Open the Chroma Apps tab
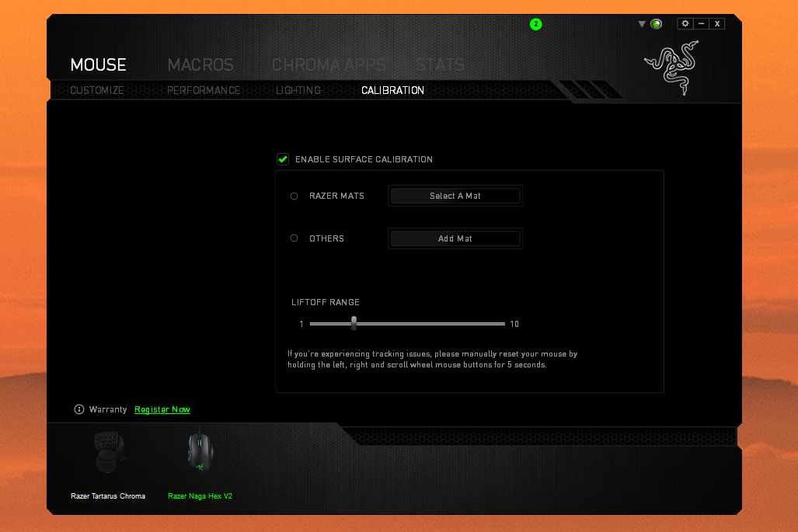 (329, 64)
